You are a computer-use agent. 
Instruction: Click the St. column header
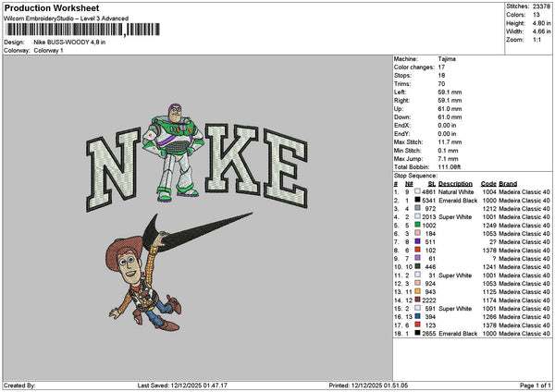pos(432,184)
